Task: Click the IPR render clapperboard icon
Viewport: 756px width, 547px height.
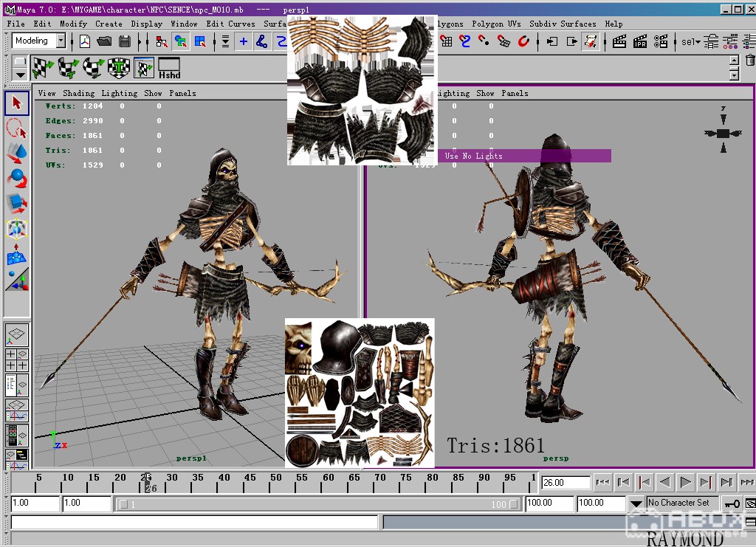Action: (x=641, y=41)
